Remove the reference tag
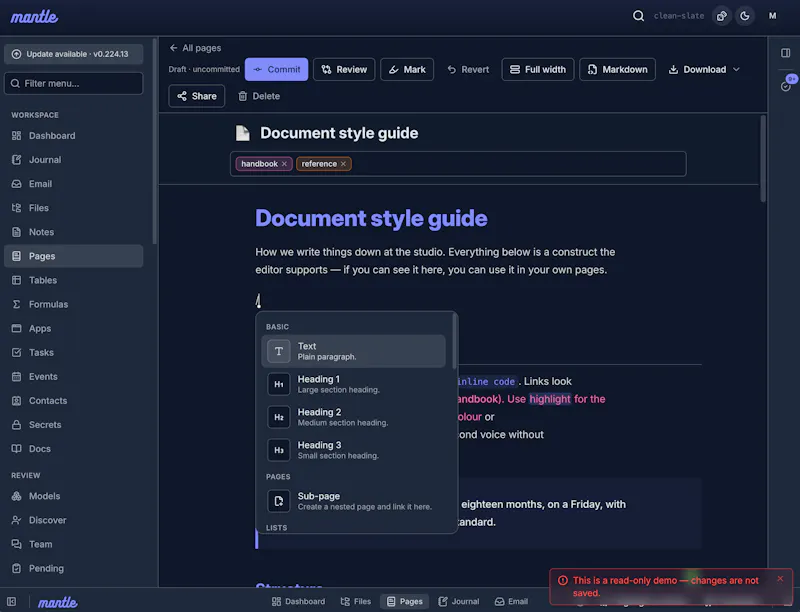The height and width of the screenshot is (612, 800). click(343, 164)
